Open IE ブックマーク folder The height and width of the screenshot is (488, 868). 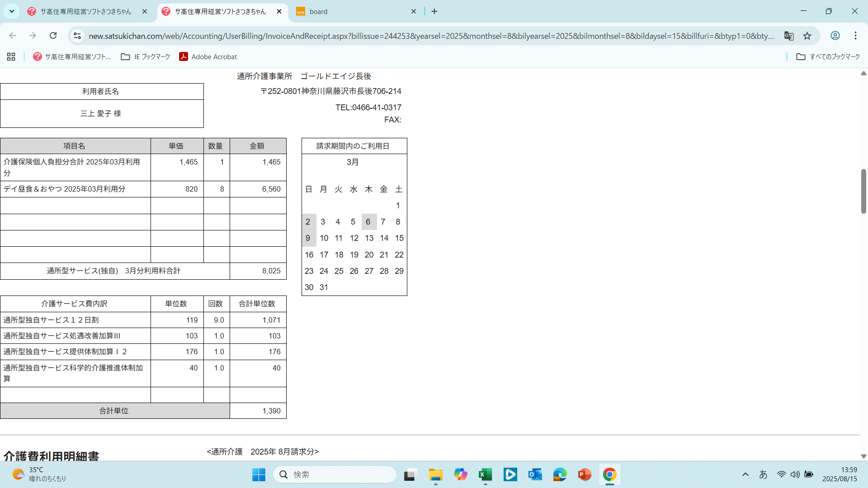pos(146,56)
